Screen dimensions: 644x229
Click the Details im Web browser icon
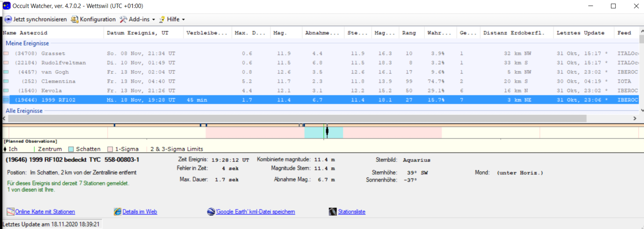pyautogui.click(x=118, y=212)
